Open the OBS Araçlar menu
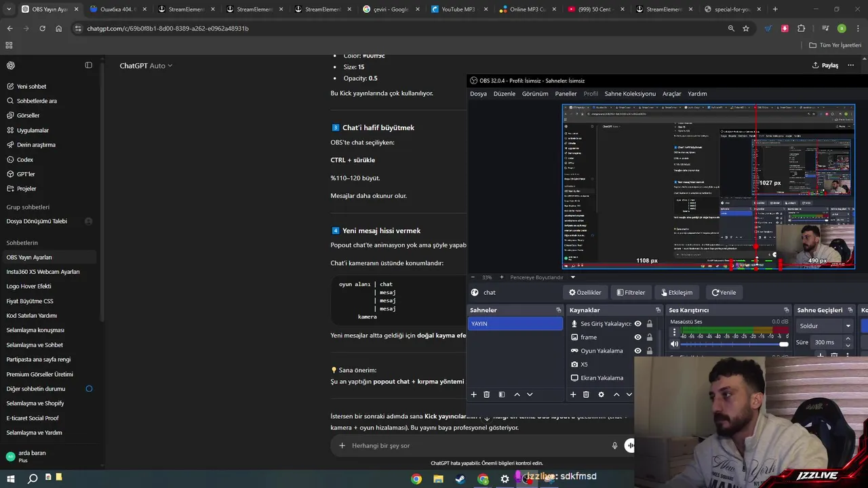This screenshot has width=868, height=488. [672, 94]
